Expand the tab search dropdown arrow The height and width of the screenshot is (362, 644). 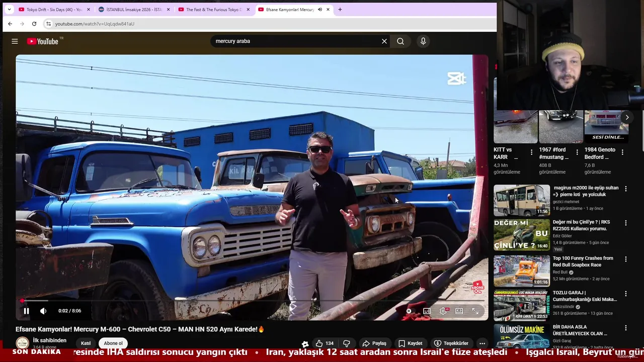point(9,10)
